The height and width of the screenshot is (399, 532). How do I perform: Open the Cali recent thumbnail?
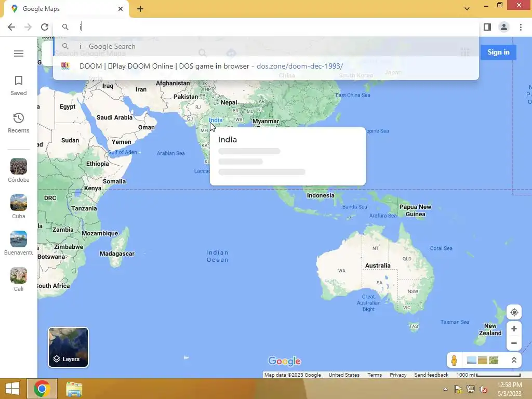pos(19,279)
